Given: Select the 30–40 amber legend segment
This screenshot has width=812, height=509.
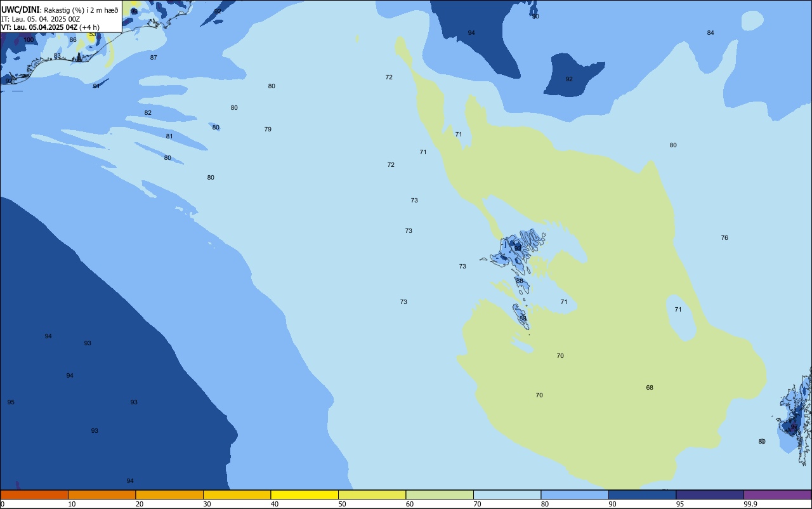Looking at the screenshot, I should click(x=237, y=494).
